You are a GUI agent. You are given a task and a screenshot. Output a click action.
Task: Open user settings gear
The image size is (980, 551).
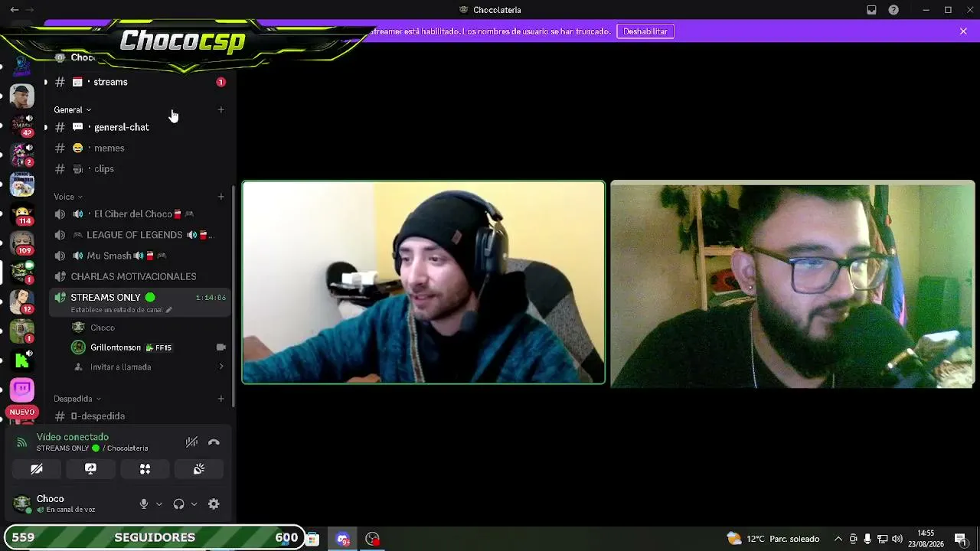(214, 504)
